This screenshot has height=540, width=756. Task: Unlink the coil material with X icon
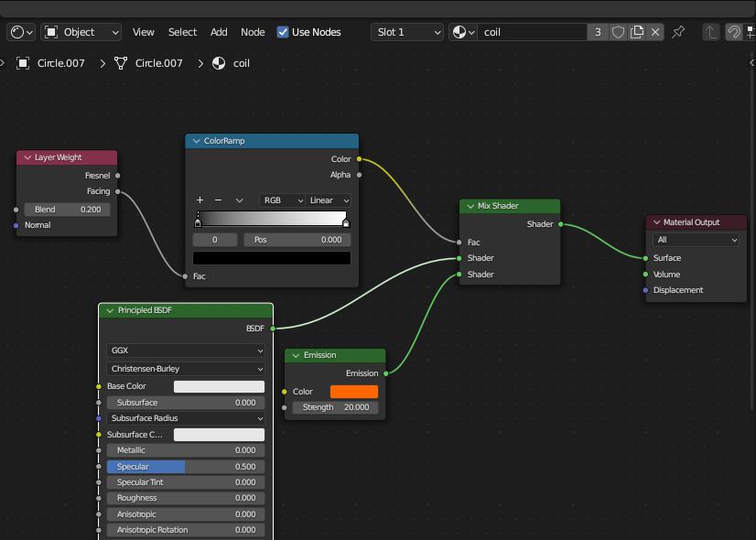pos(655,32)
